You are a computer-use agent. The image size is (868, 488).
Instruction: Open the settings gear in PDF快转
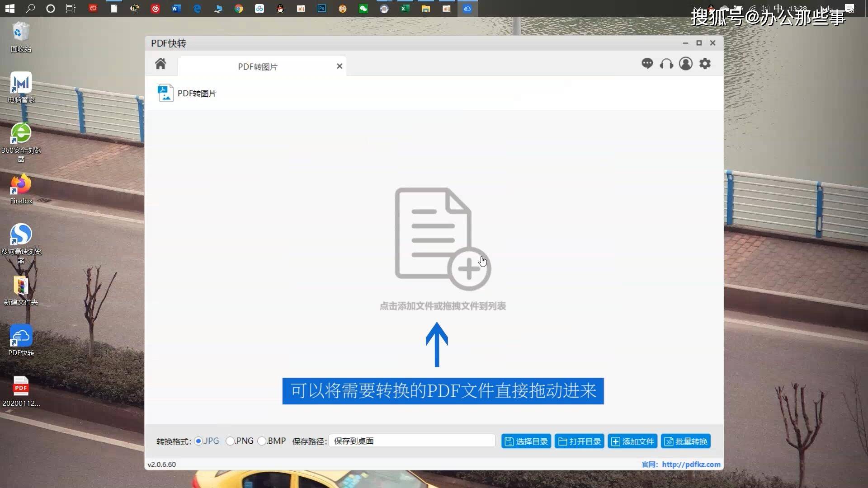point(705,64)
